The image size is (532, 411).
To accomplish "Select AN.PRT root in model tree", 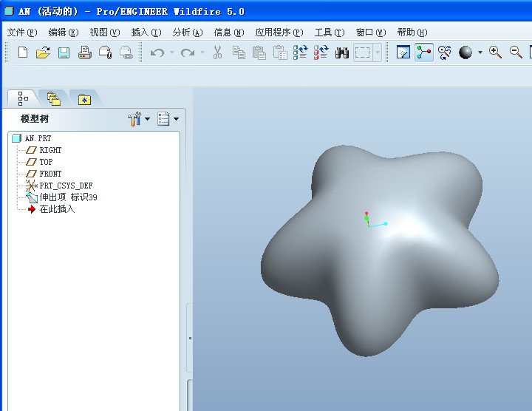I will pyautogui.click(x=38, y=138).
